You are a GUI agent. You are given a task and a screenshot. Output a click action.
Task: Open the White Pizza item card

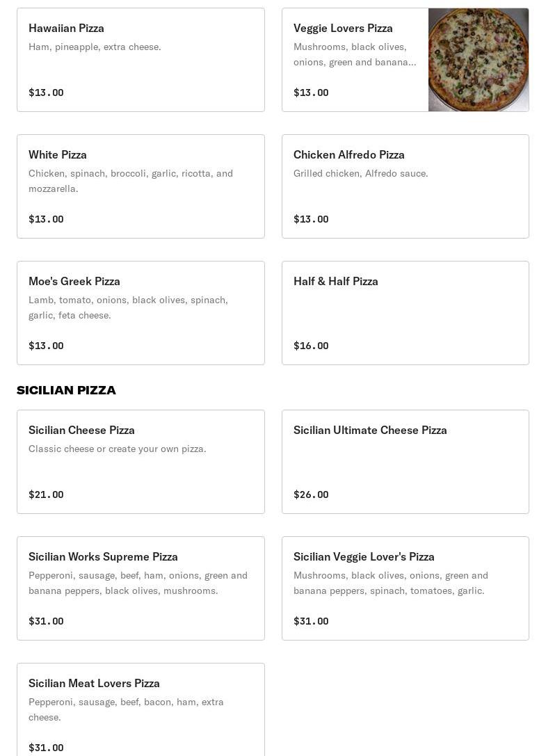pyautogui.click(x=140, y=186)
